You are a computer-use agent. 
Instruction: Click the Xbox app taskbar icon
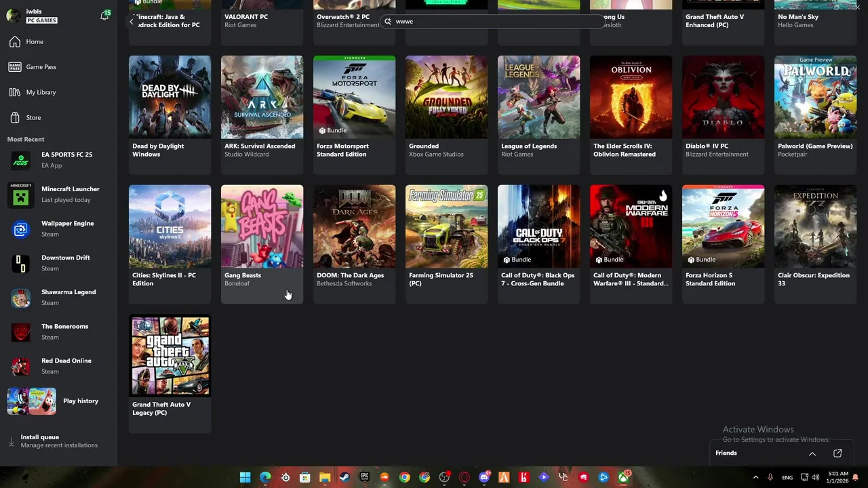[623, 477]
